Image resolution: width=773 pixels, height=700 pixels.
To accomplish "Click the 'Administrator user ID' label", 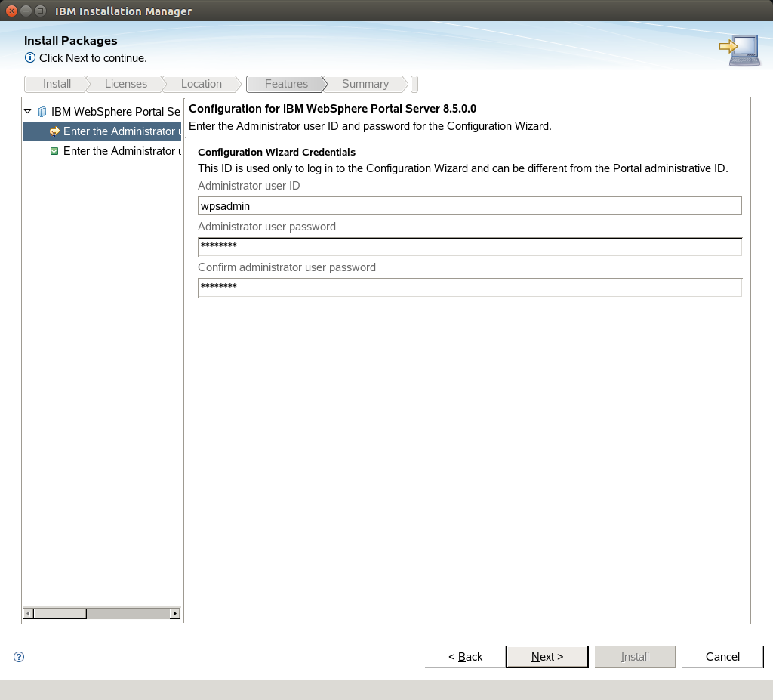I will (249, 186).
